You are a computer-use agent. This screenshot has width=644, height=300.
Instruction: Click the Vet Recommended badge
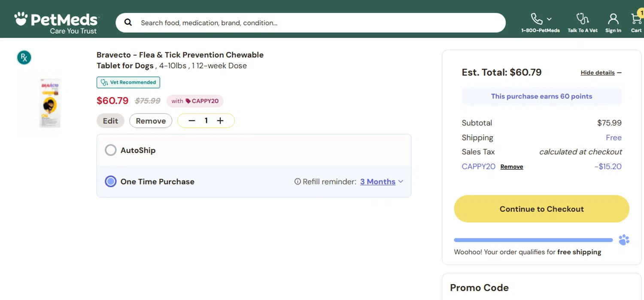(128, 82)
